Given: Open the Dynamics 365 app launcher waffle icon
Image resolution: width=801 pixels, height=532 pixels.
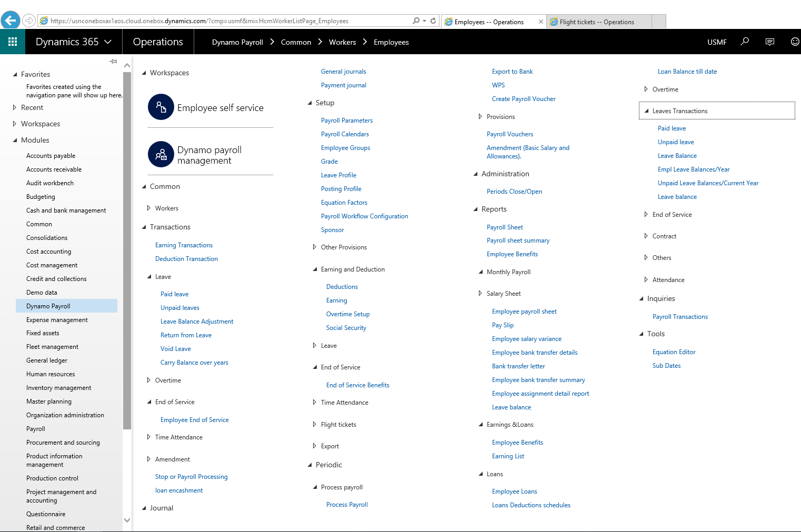Looking at the screenshot, I should (13, 42).
